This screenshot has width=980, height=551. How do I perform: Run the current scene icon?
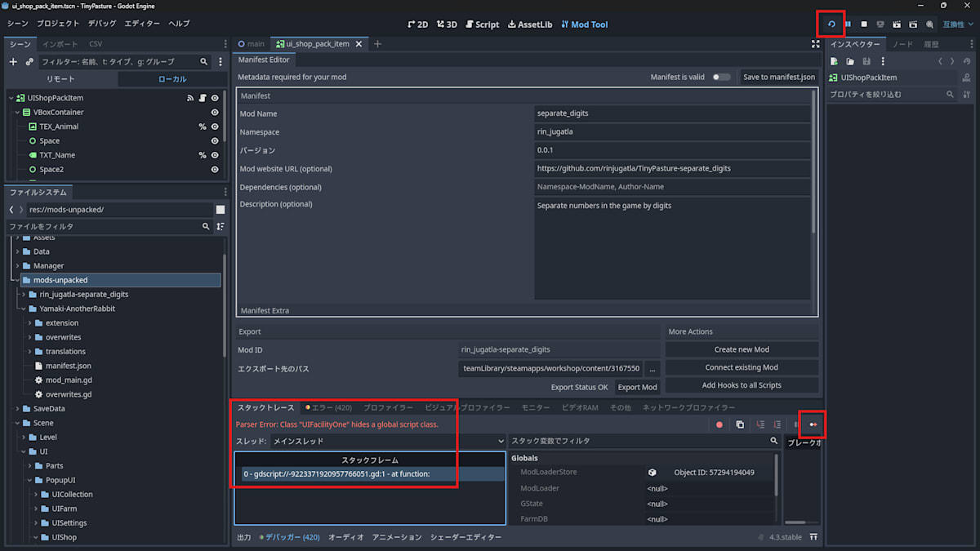[x=897, y=24]
